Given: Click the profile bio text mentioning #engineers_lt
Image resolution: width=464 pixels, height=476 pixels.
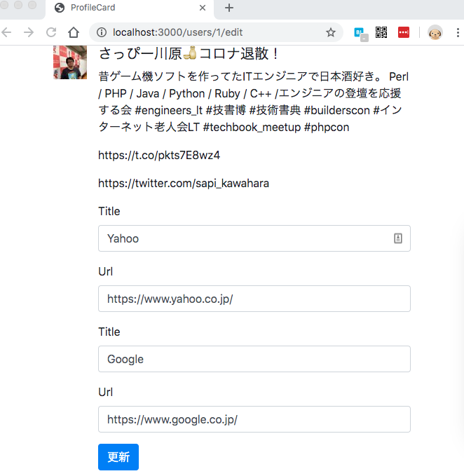Looking at the screenshot, I should click(254, 102).
